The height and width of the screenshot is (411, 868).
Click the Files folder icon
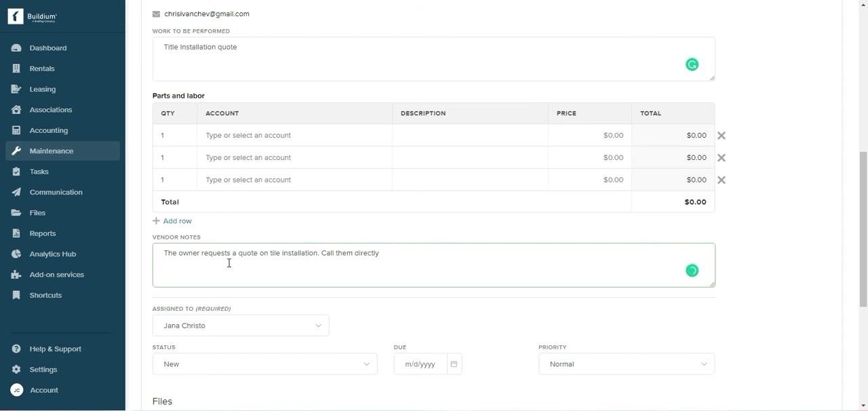click(16, 213)
